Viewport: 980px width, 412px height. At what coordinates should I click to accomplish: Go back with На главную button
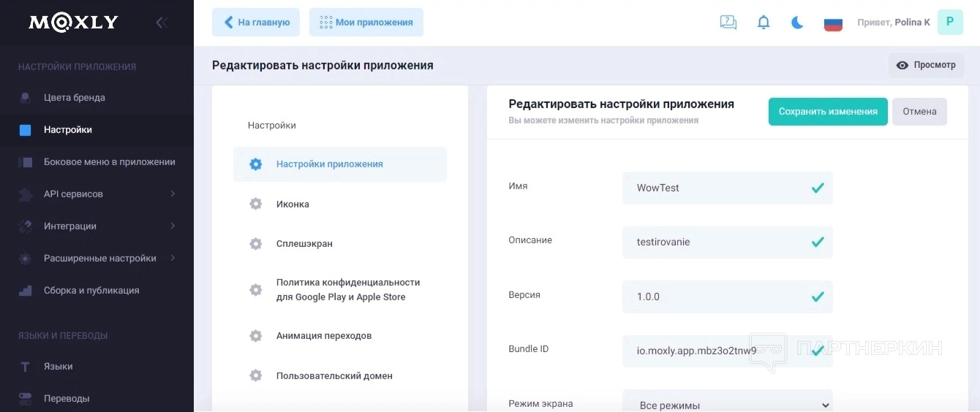pyautogui.click(x=256, y=22)
